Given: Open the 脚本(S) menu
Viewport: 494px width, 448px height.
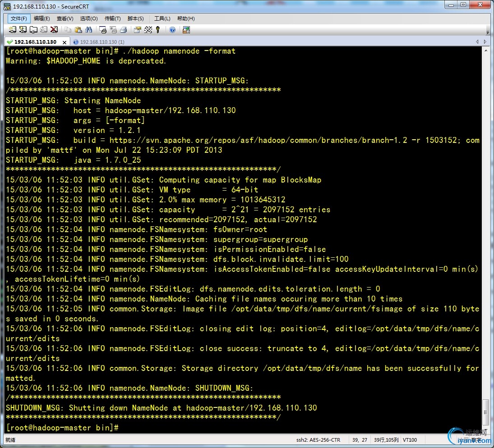Looking at the screenshot, I should pos(136,18).
